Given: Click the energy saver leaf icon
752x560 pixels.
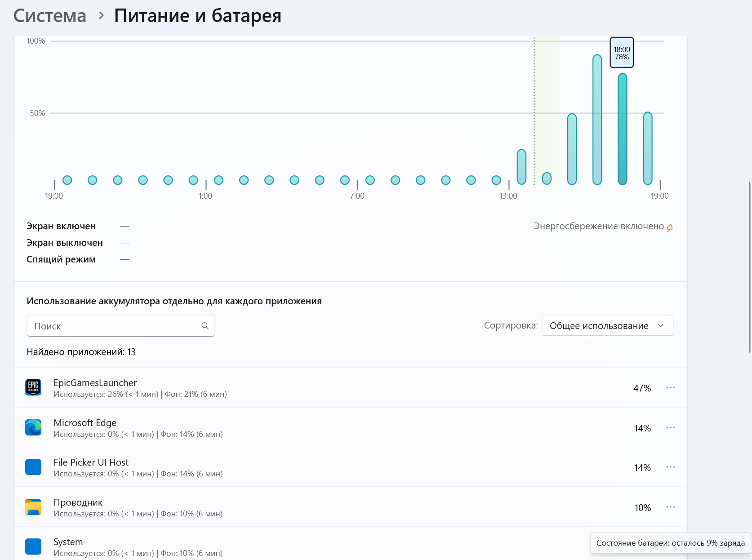Looking at the screenshot, I should (x=670, y=227).
